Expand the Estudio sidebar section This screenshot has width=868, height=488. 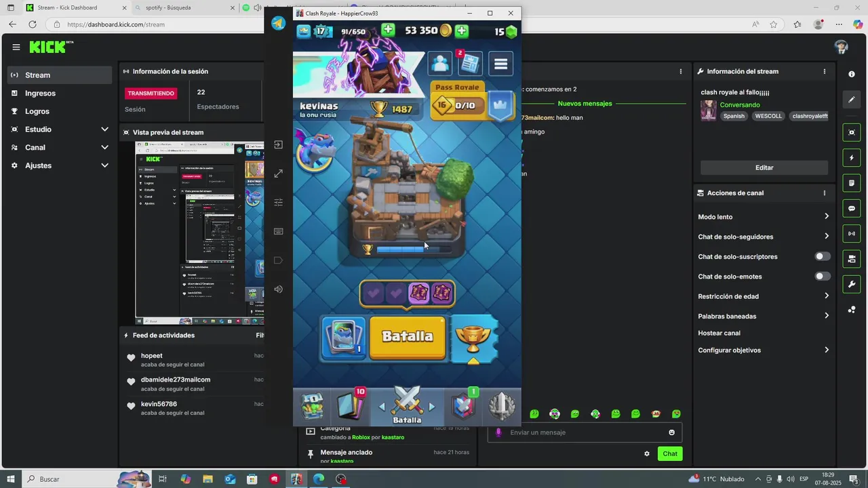pos(60,129)
